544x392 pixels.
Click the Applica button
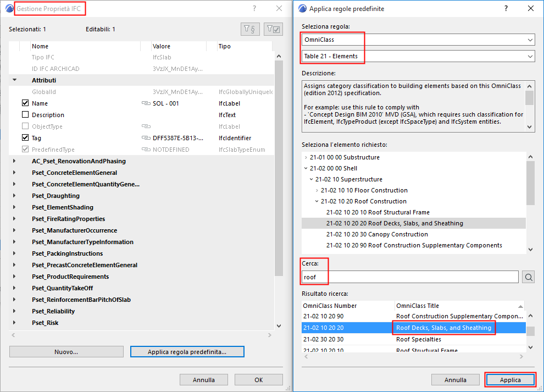pyautogui.click(x=510, y=380)
